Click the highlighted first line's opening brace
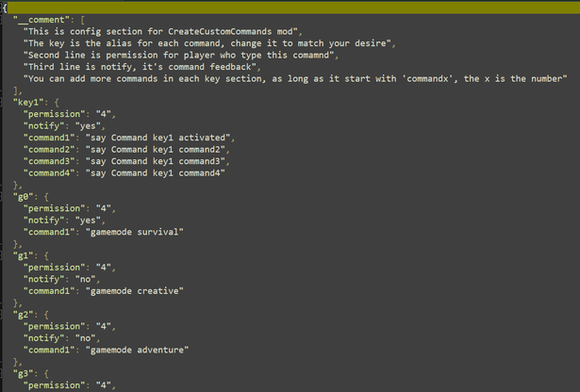Image resolution: width=580 pixels, height=392 pixels. tap(5, 8)
